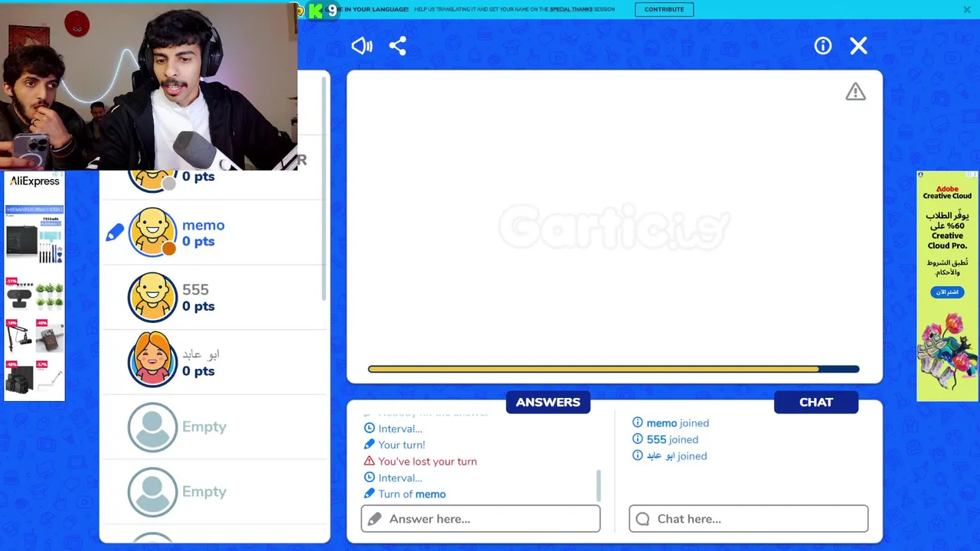This screenshot has height=551, width=980.
Task: Select player 555's avatar
Action: 152,297
